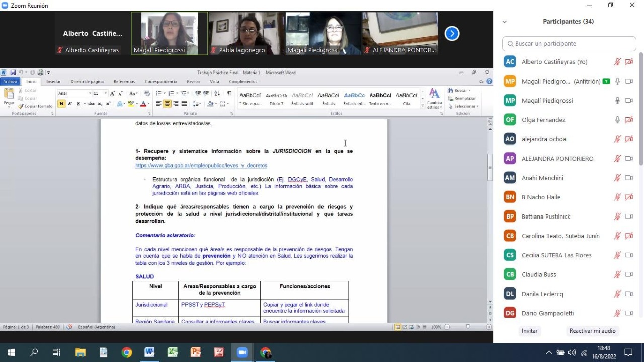
Task: Open File Explorer from the taskbar
Action: point(80,352)
